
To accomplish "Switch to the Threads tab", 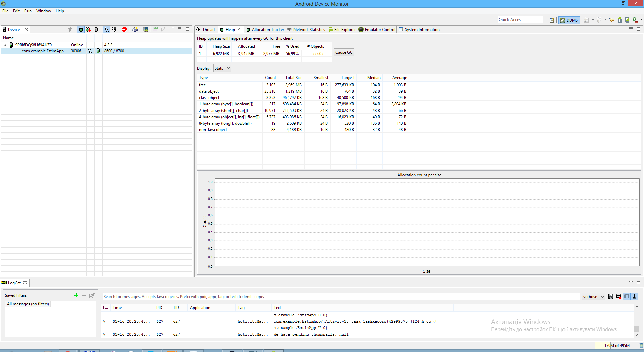I will point(206,30).
